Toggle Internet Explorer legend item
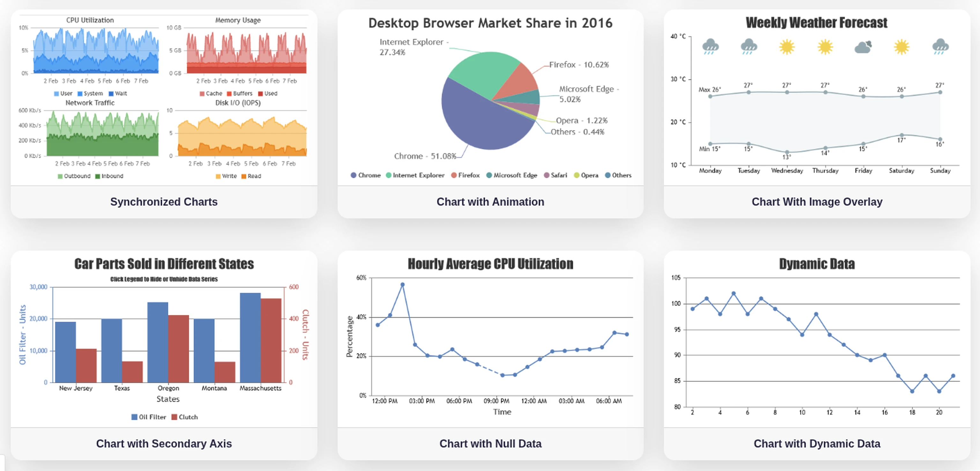This screenshot has width=980, height=471. pos(415,175)
